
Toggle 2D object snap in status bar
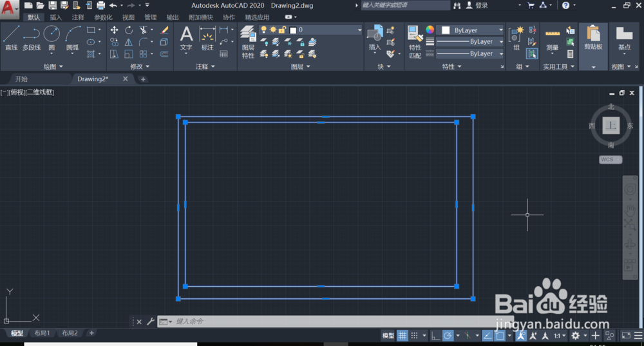point(500,336)
